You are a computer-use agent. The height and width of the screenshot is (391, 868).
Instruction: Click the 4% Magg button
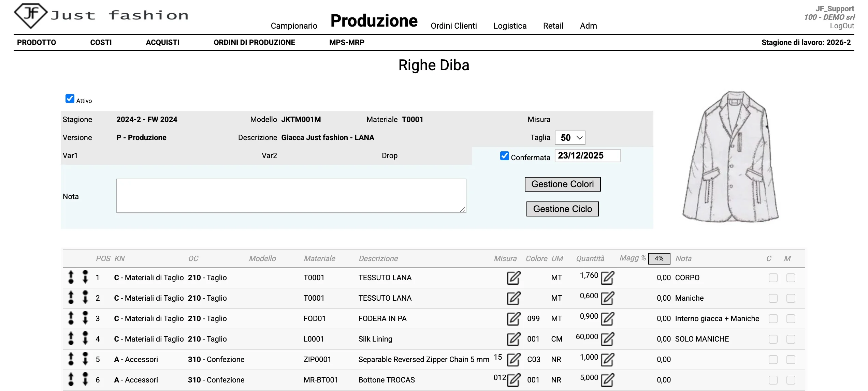659,258
